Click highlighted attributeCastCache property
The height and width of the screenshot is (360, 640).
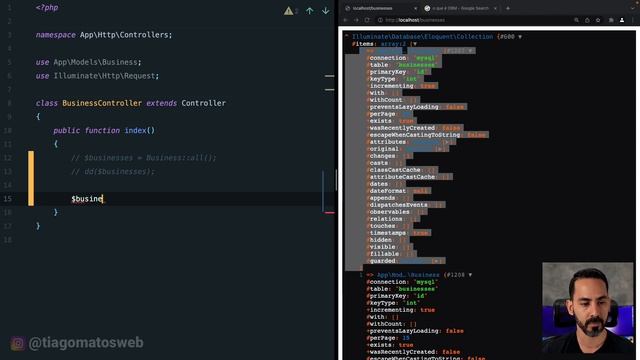pyautogui.click(x=409, y=177)
